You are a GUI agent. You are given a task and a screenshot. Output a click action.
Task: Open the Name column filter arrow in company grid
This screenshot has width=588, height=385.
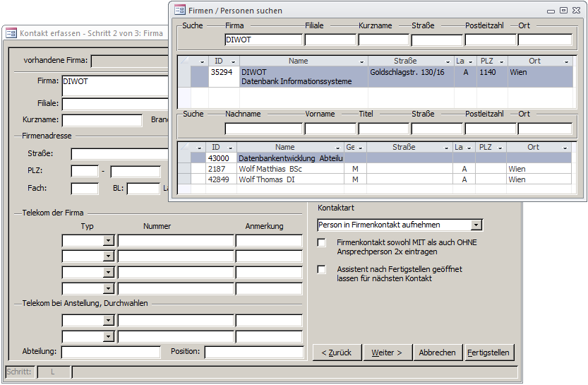[x=361, y=61]
